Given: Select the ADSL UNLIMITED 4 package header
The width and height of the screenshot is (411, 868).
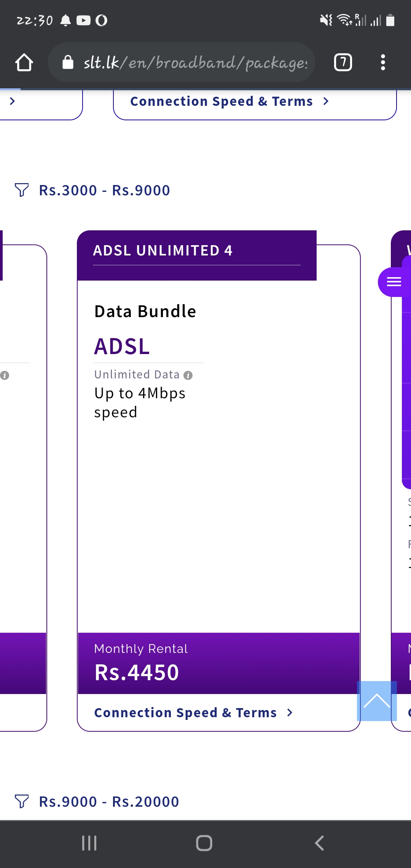Looking at the screenshot, I should [197, 255].
